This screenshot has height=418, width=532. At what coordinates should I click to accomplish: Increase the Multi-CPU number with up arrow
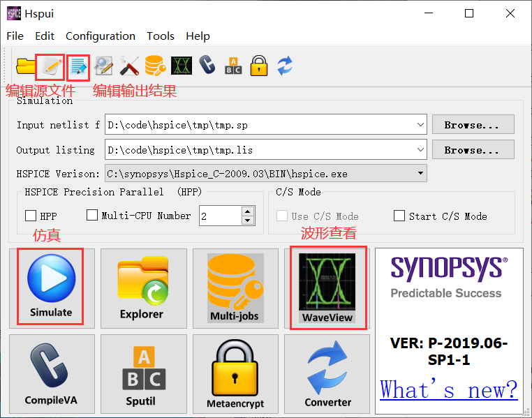pyautogui.click(x=248, y=211)
